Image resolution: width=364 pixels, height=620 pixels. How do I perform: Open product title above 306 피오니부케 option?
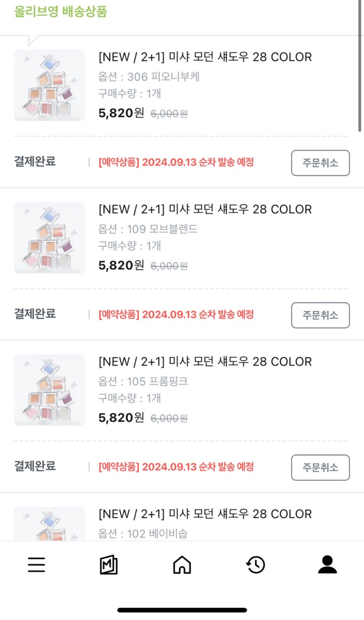tap(205, 57)
